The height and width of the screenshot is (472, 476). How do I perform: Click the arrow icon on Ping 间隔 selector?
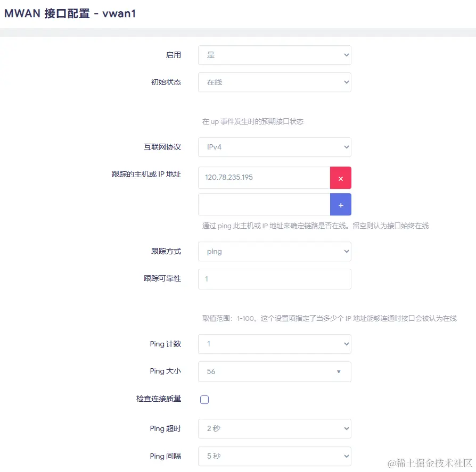click(x=346, y=456)
